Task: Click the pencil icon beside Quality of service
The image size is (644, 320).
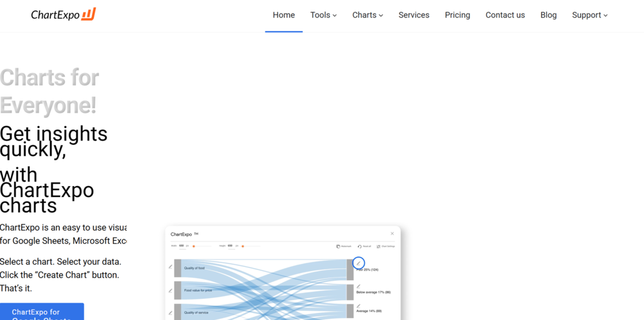Action: [171, 313]
